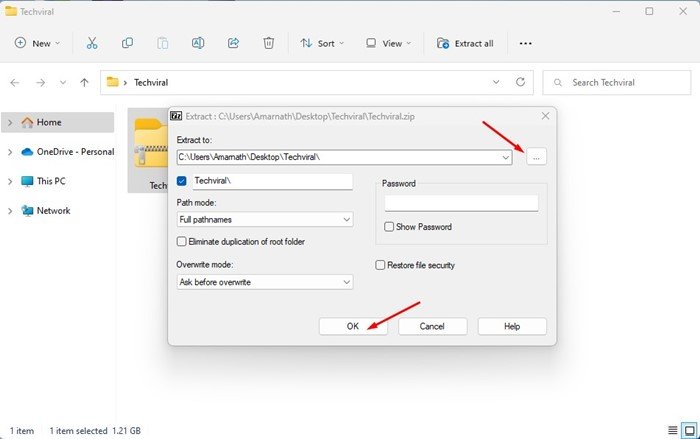
Task: Open the address bar history dropdown
Action: 496,82
